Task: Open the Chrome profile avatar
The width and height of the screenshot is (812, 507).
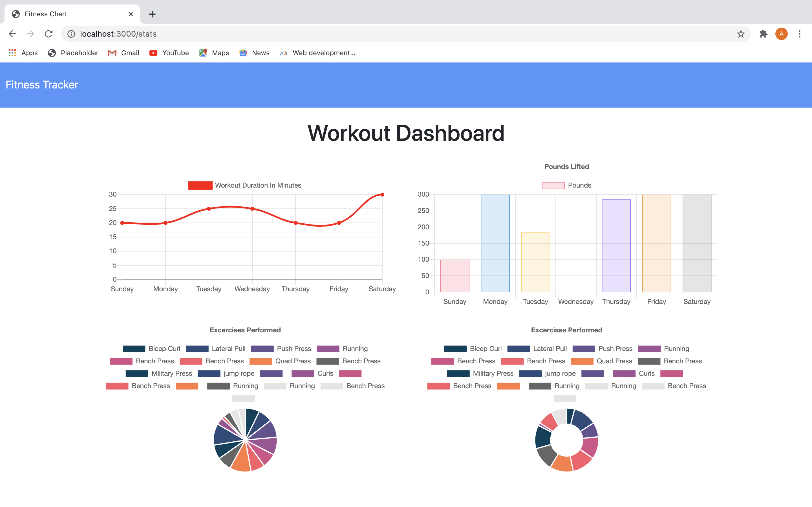Action: (782, 34)
